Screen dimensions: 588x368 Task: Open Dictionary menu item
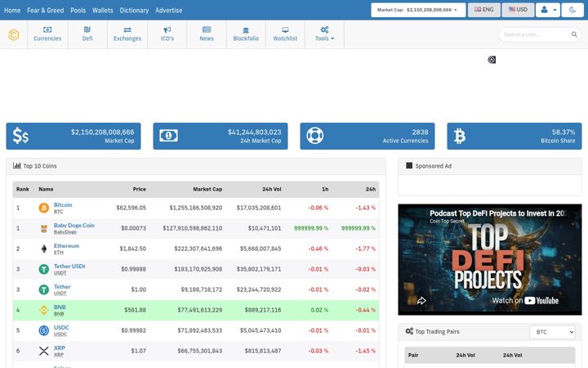coord(134,11)
